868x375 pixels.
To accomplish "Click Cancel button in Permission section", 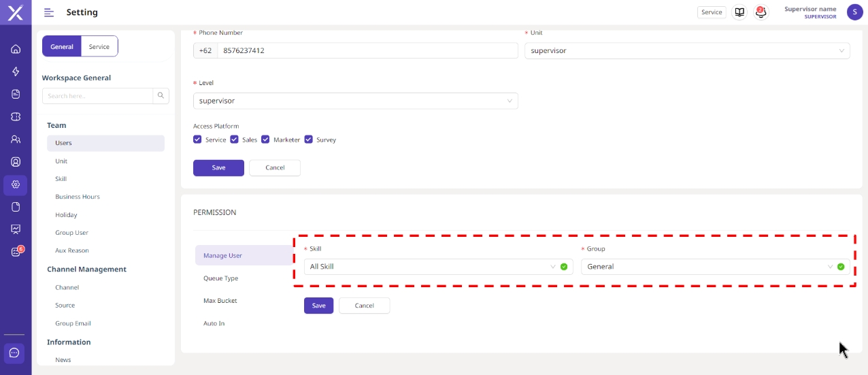I will click(x=364, y=306).
